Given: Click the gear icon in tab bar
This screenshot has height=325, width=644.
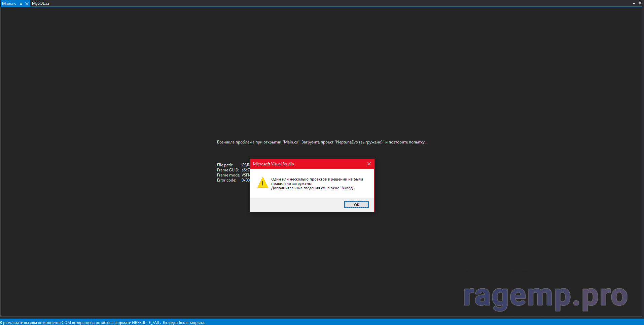Looking at the screenshot, I should point(640,3).
